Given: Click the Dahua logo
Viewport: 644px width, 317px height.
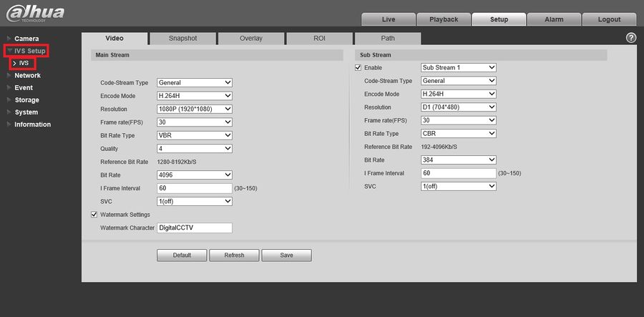Looking at the screenshot, I should pyautogui.click(x=35, y=13).
